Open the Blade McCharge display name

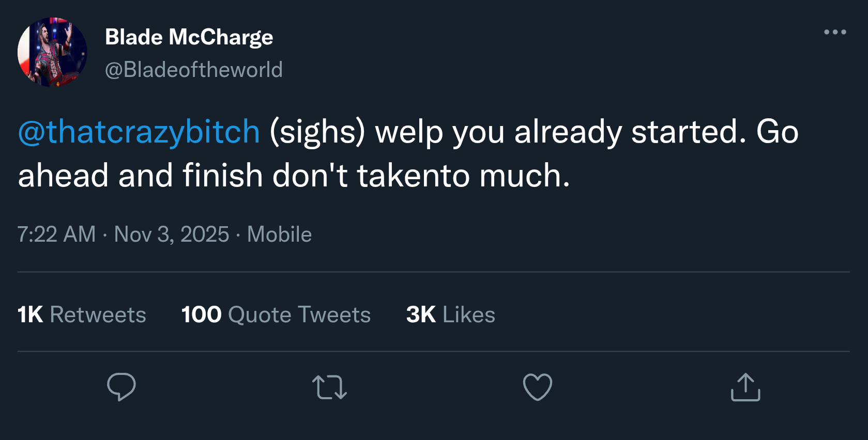pyautogui.click(x=189, y=37)
